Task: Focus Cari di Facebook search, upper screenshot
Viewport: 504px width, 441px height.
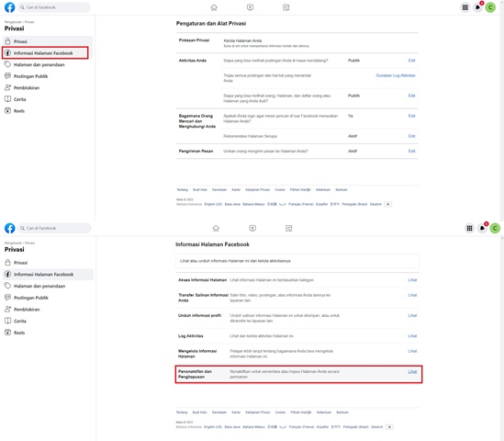Action: pos(54,7)
